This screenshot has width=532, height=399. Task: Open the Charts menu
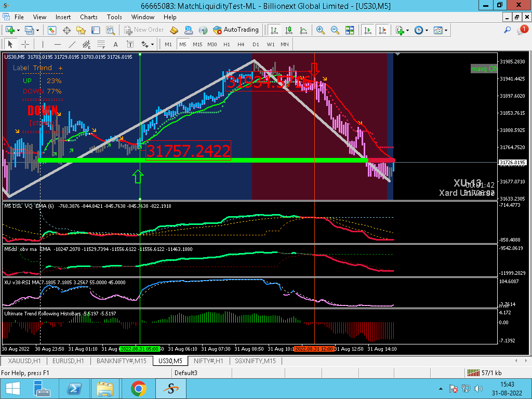(88, 17)
